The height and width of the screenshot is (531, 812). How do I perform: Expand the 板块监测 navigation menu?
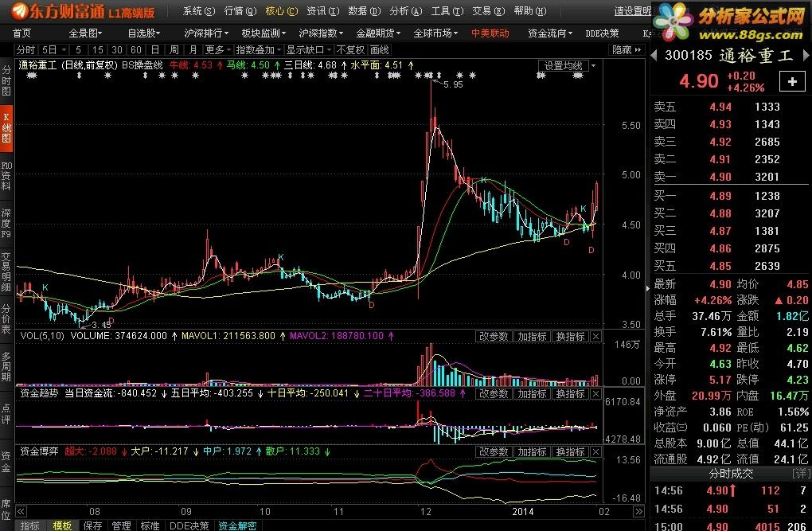[264, 33]
